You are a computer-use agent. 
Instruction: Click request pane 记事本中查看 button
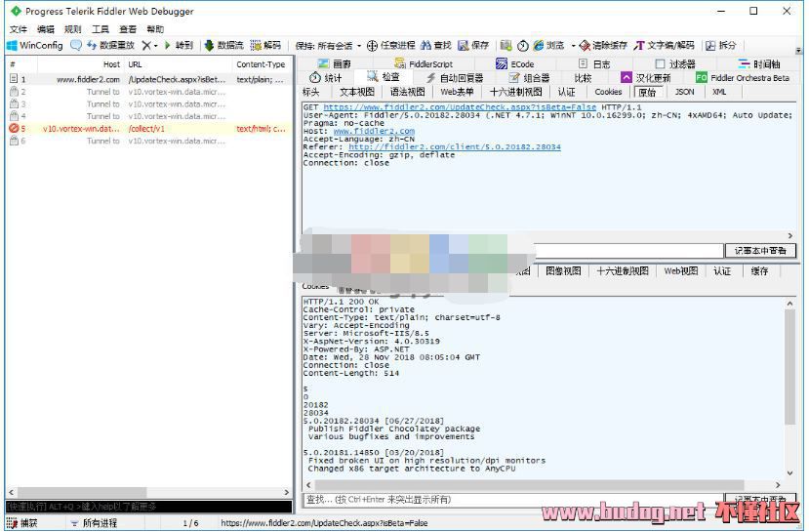tap(760, 251)
